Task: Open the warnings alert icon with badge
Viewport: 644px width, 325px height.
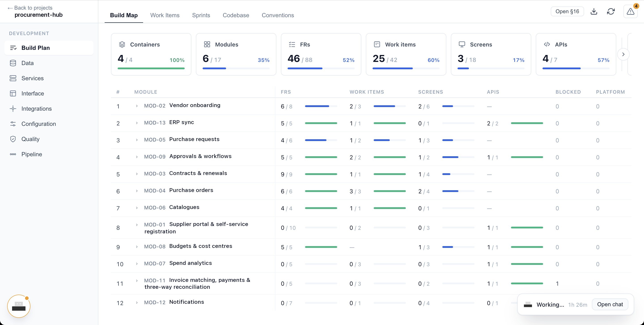Action: point(631,11)
